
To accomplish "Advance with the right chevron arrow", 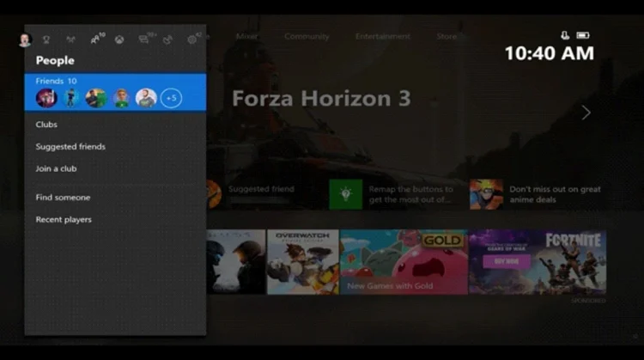I will coord(586,113).
